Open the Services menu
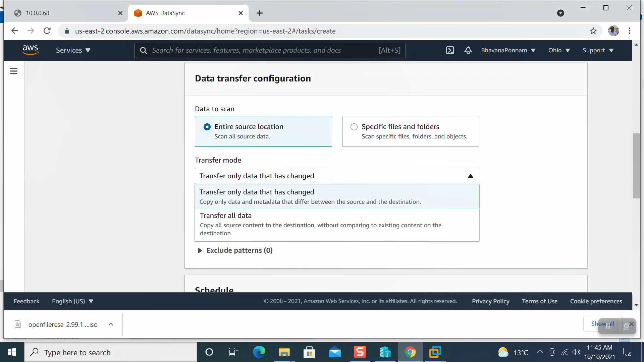 [72, 50]
